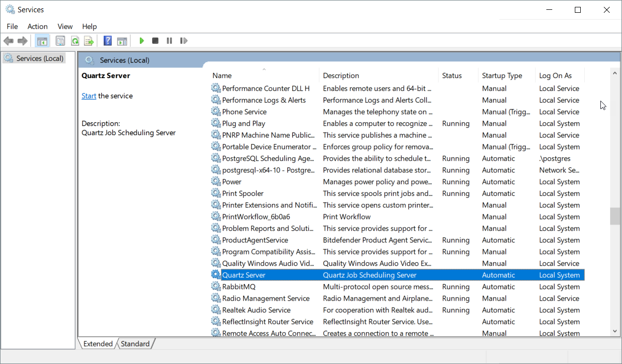Open the View menu
Image resolution: width=622 pixels, height=364 pixels.
65,27
